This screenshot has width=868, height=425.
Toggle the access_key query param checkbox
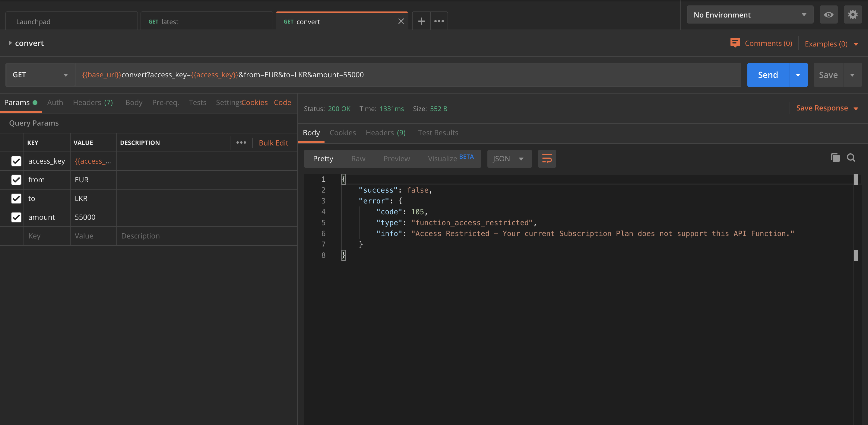(x=16, y=161)
